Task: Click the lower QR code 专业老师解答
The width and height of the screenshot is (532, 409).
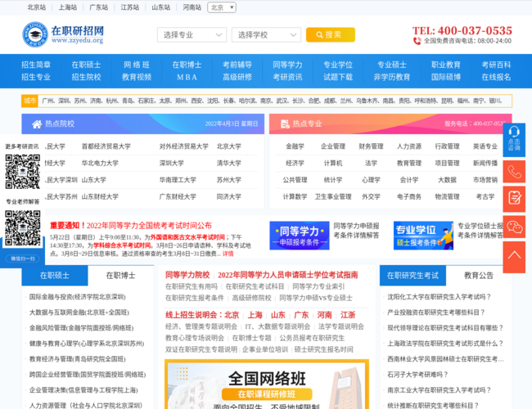Action: pos(23,228)
